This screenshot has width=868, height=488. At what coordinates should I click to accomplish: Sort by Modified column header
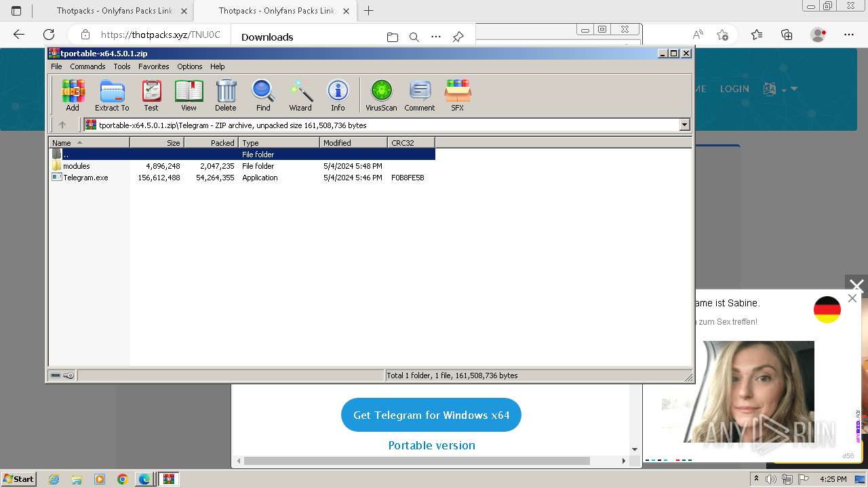[x=353, y=142]
